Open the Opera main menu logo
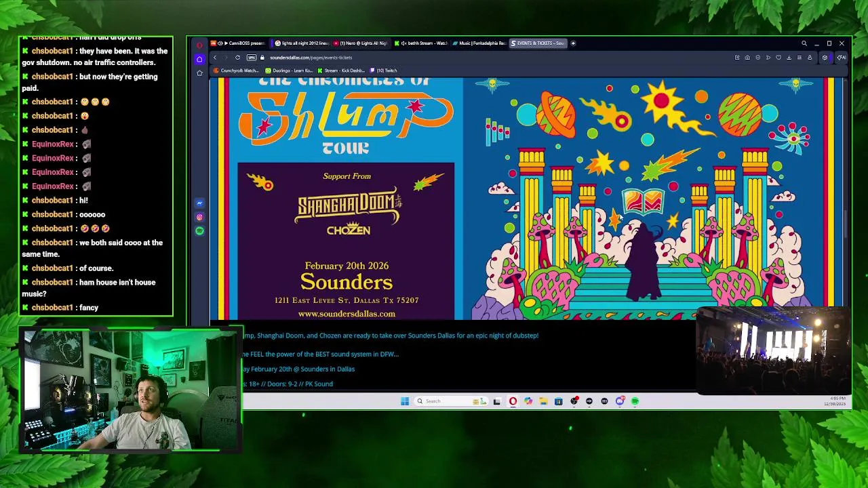868x488 pixels. (199, 45)
